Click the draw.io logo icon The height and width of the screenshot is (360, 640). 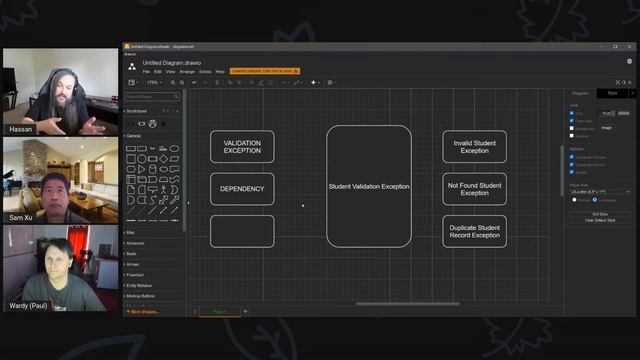[x=132, y=67]
